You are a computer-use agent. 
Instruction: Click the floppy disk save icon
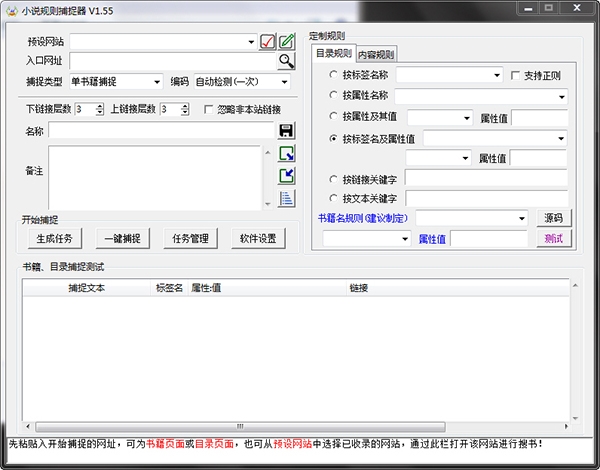[x=287, y=131]
